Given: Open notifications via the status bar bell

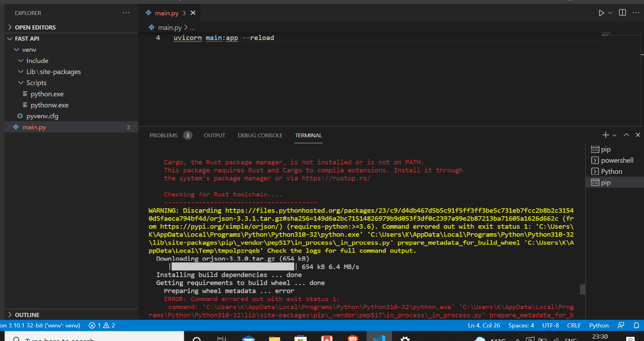Looking at the screenshot, I should [x=637, y=325].
